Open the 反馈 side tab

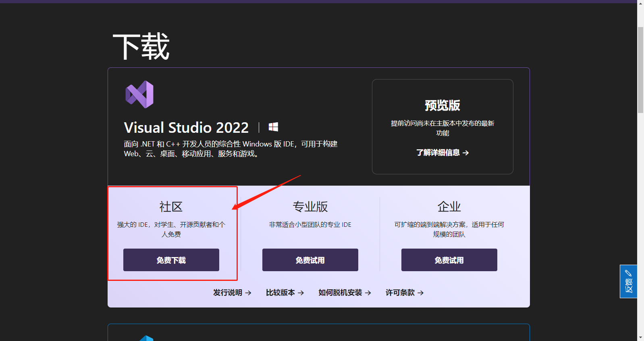628,282
